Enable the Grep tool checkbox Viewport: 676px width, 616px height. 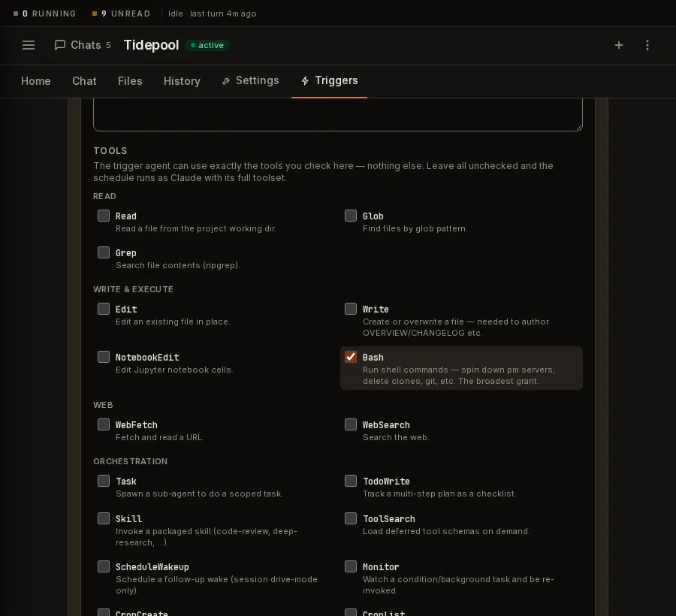tap(104, 252)
